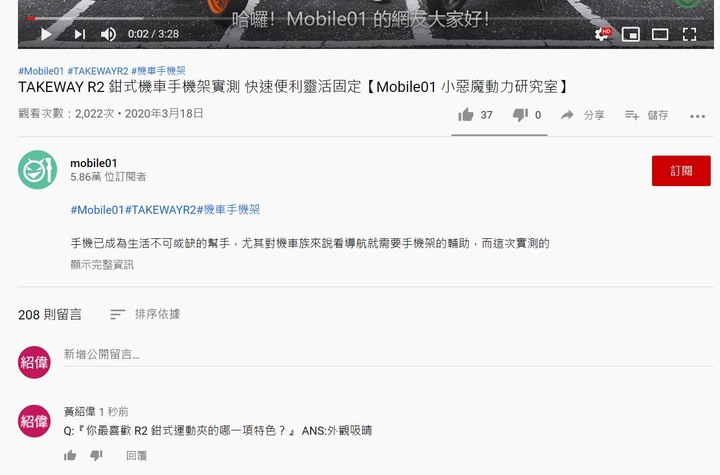Play the video
This screenshot has height=475, width=720.
pos(46,34)
